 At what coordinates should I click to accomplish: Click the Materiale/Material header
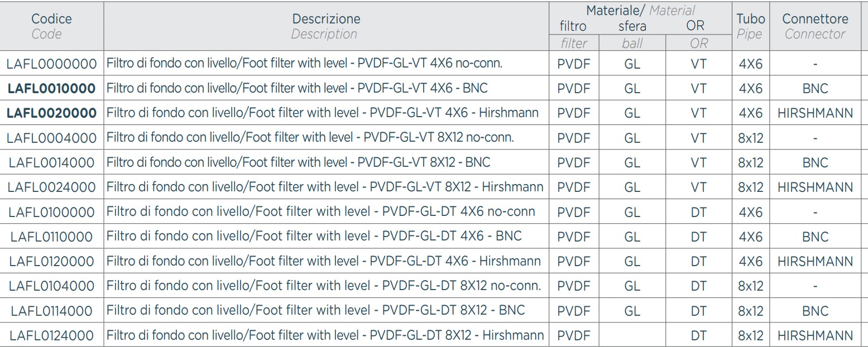pyautogui.click(x=640, y=10)
